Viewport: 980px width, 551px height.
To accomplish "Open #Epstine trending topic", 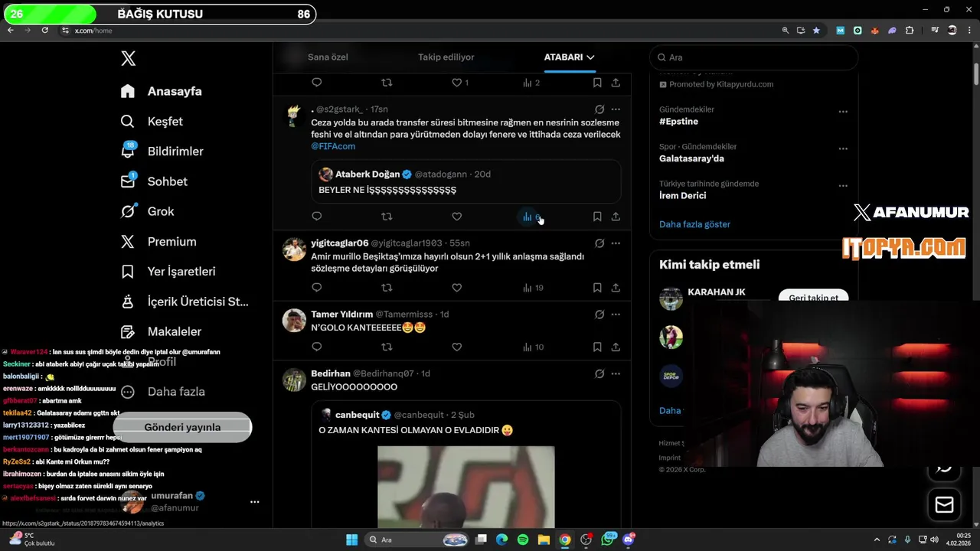I will point(678,122).
